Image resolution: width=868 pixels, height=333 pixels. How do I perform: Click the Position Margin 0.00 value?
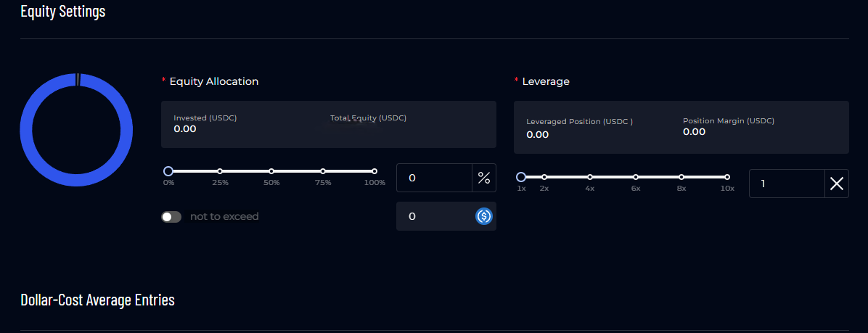pos(694,131)
